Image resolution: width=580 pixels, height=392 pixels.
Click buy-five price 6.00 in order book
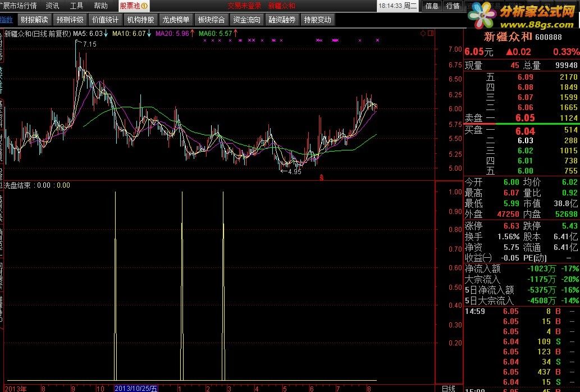pyautogui.click(x=525, y=171)
